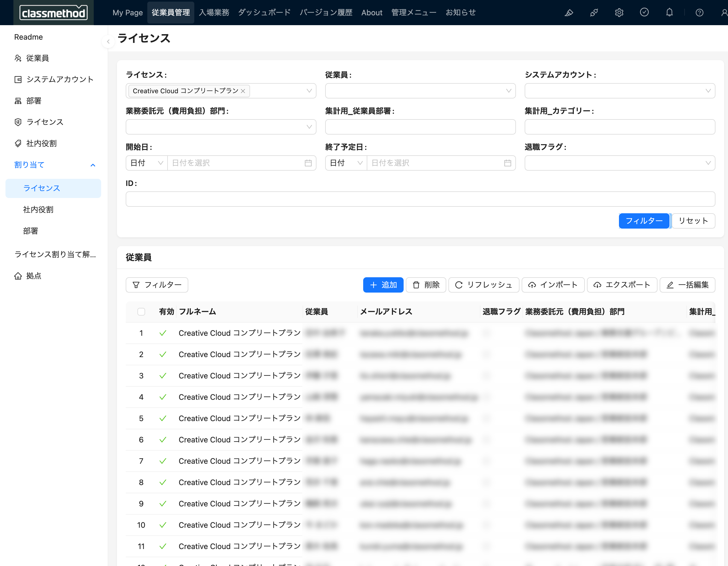Remove Creative Cloud コンプリートプラン tag
The width and height of the screenshot is (728, 566).
coord(243,91)
